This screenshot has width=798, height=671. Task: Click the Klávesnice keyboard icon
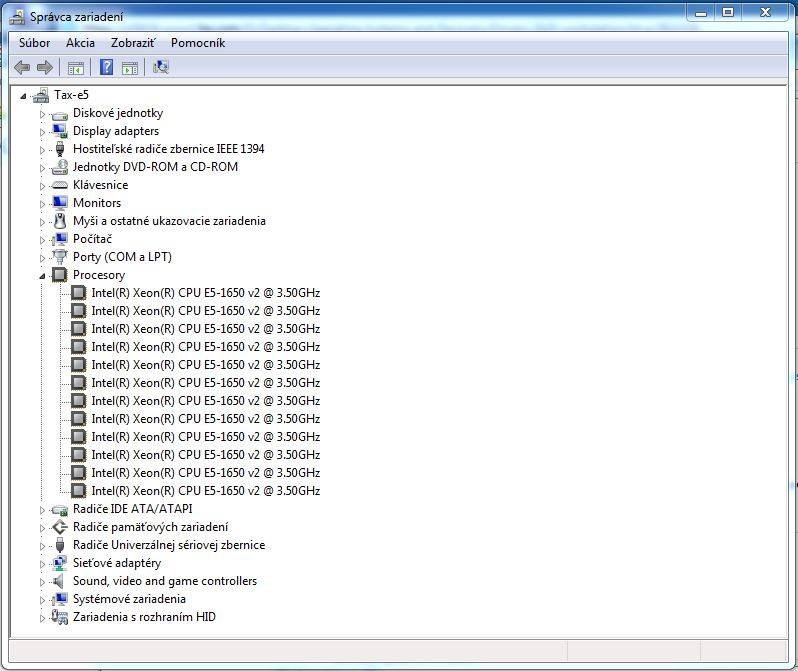[60, 185]
